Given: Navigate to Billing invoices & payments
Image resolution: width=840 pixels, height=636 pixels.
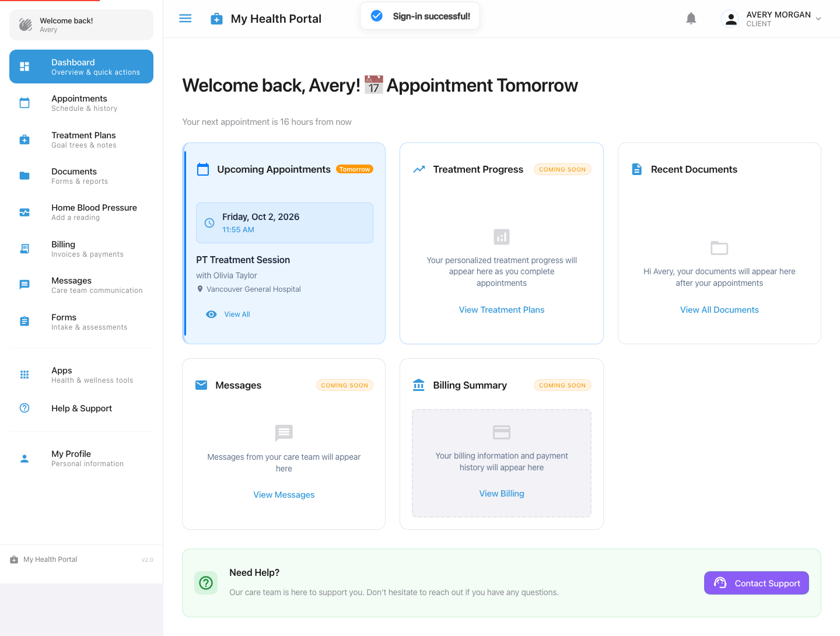Looking at the screenshot, I should tap(82, 249).
